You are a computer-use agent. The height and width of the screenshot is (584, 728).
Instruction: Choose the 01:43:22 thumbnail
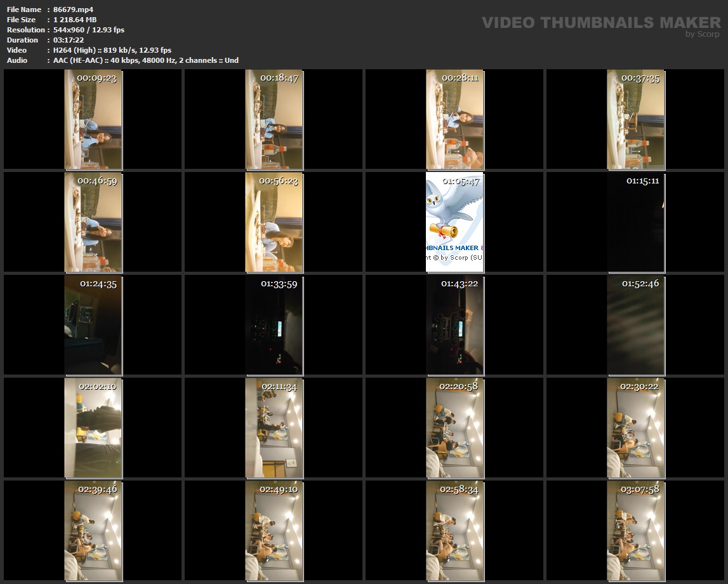[454, 325]
